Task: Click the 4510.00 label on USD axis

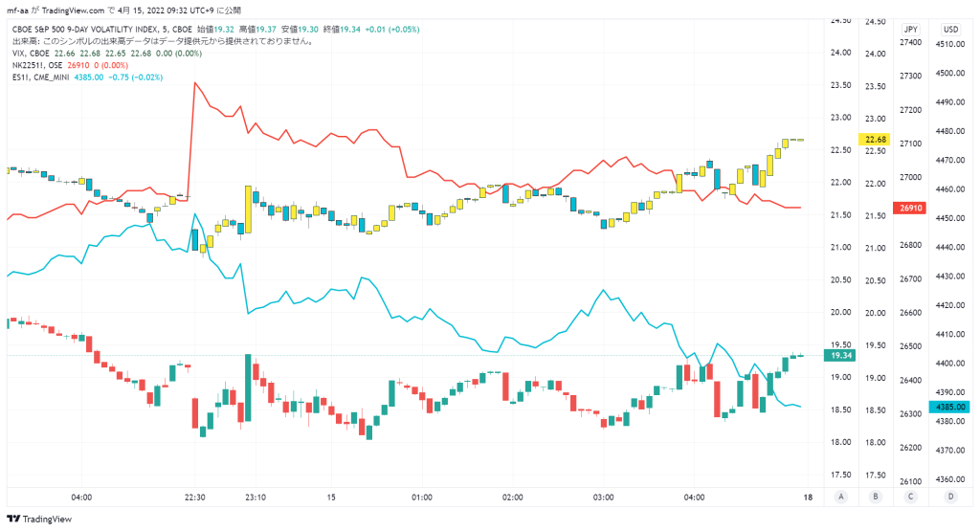Action: click(x=950, y=44)
